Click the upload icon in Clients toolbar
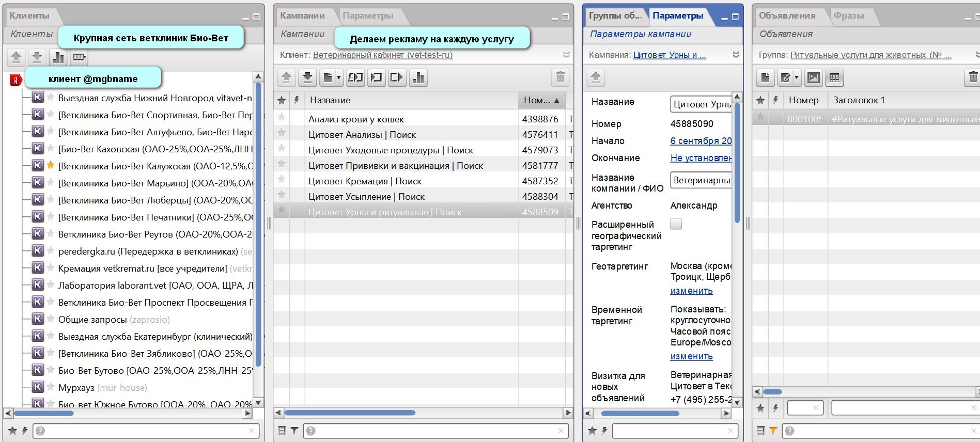The height and width of the screenshot is (442, 980). pos(16,57)
